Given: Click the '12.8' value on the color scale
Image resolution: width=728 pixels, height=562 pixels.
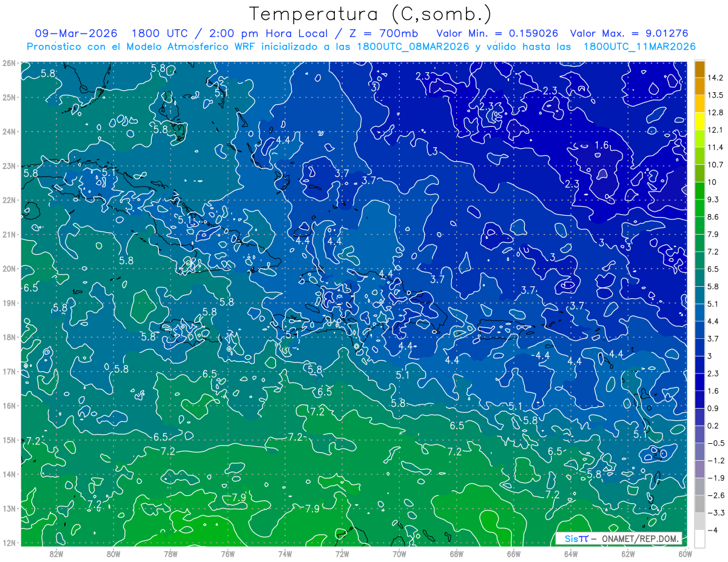Looking at the screenshot, I should point(715,112).
